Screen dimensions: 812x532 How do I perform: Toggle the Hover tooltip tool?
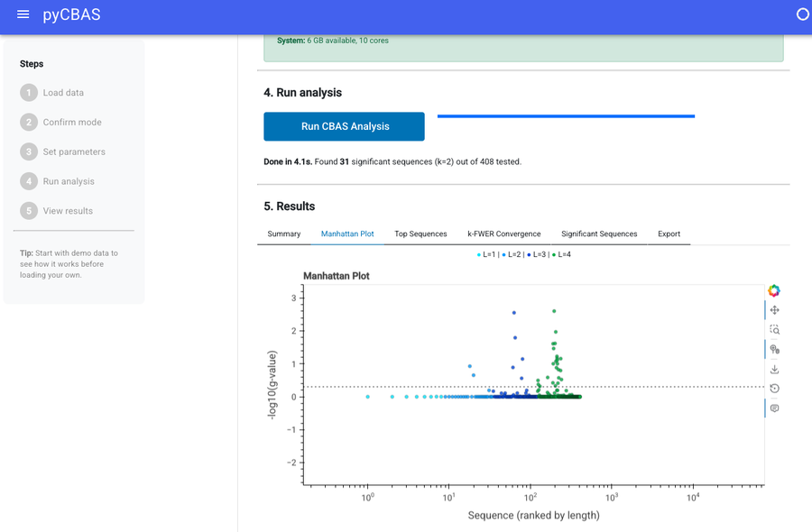click(774, 408)
